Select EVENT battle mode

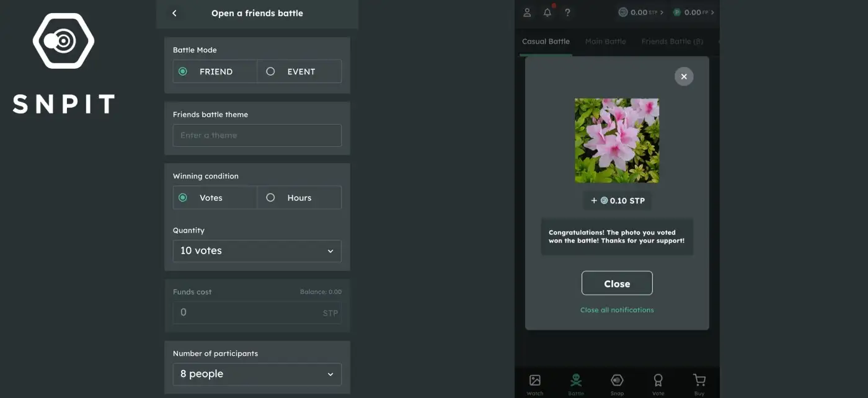click(x=299, y=71)
